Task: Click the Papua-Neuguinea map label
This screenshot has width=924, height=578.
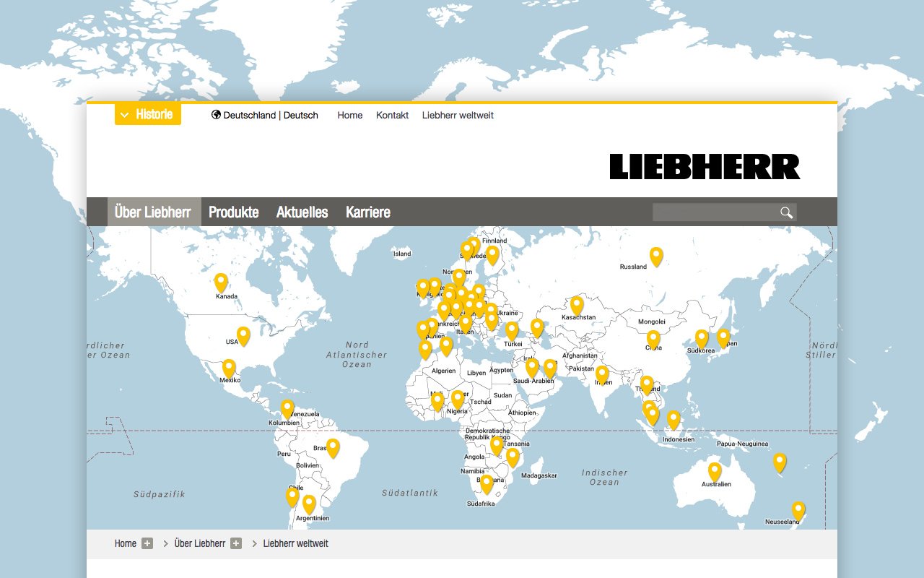Action: [743, 444]
